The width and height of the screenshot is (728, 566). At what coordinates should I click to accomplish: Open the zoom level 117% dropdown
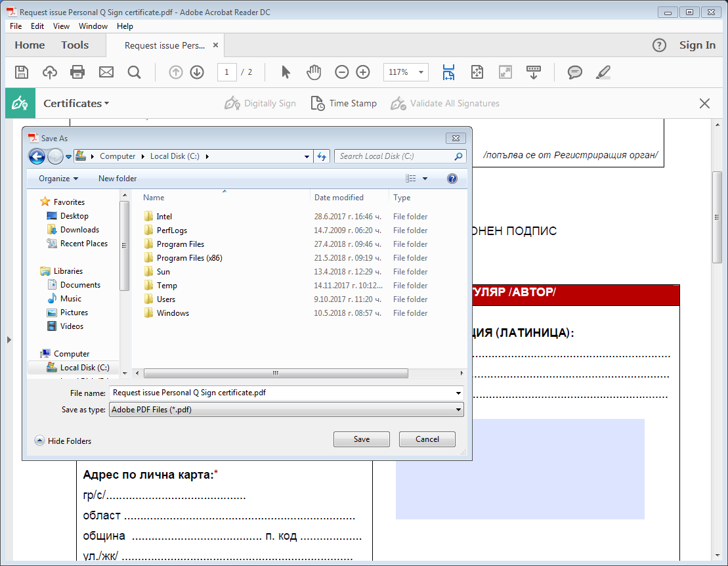[421, 72]
